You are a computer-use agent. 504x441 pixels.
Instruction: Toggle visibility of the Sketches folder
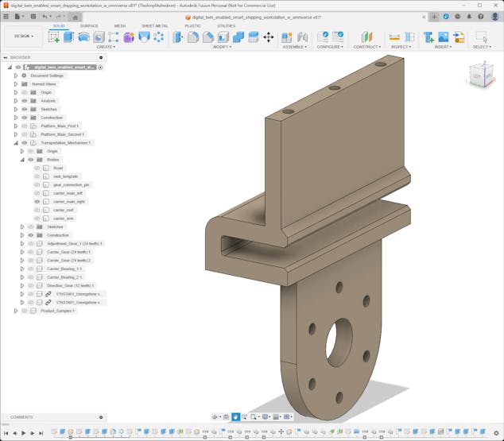point(25,109)
